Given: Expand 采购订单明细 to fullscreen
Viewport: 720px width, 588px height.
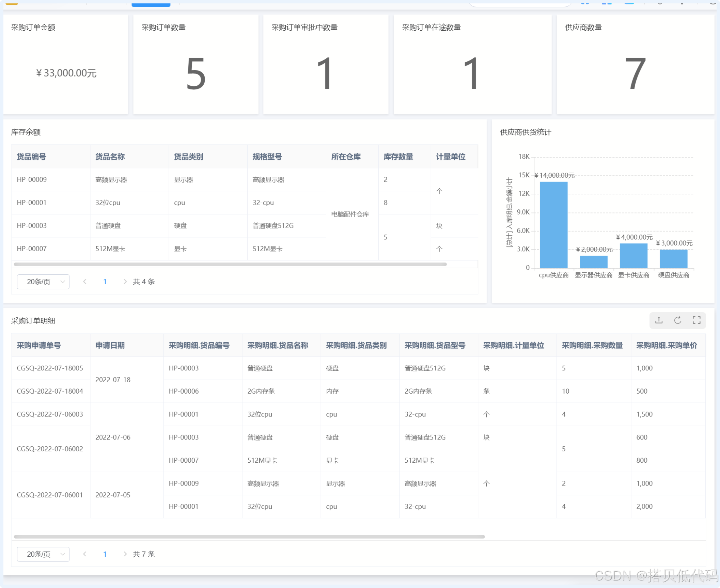Looking at the screenshot, I should tap(696, 320).
